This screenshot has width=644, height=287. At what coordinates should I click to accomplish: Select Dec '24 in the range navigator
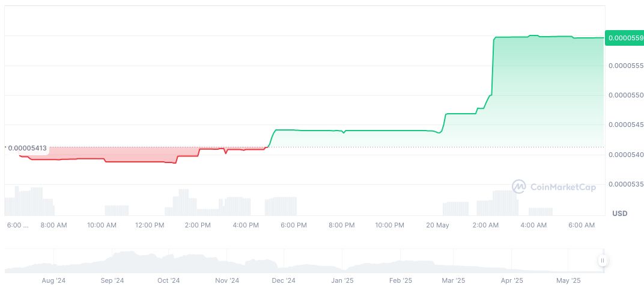coord(284,280)
